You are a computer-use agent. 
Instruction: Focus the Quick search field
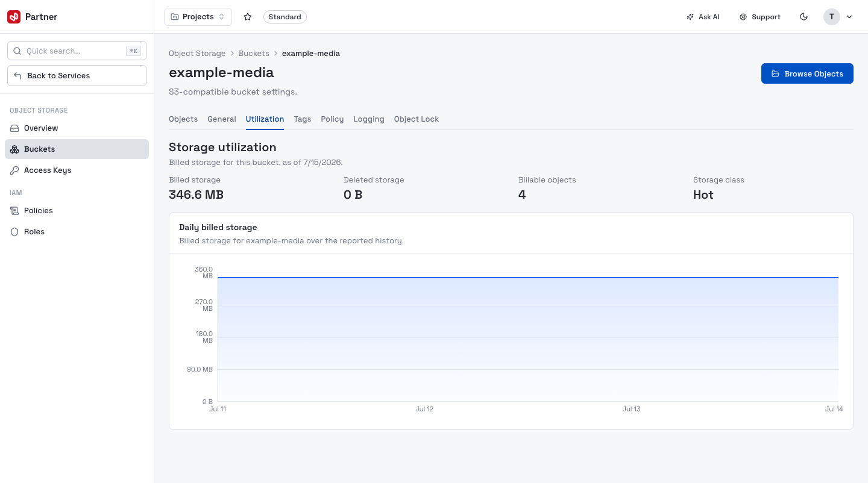[x=77, y=51]
